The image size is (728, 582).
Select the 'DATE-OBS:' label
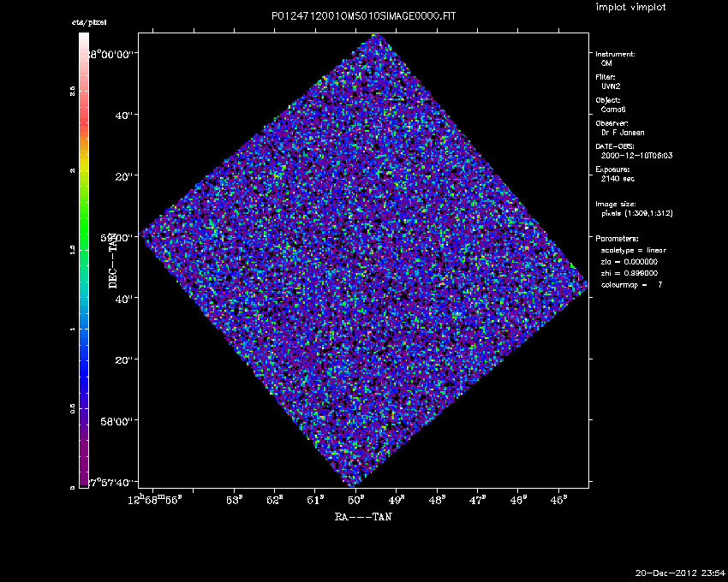[x=615, y=146]
